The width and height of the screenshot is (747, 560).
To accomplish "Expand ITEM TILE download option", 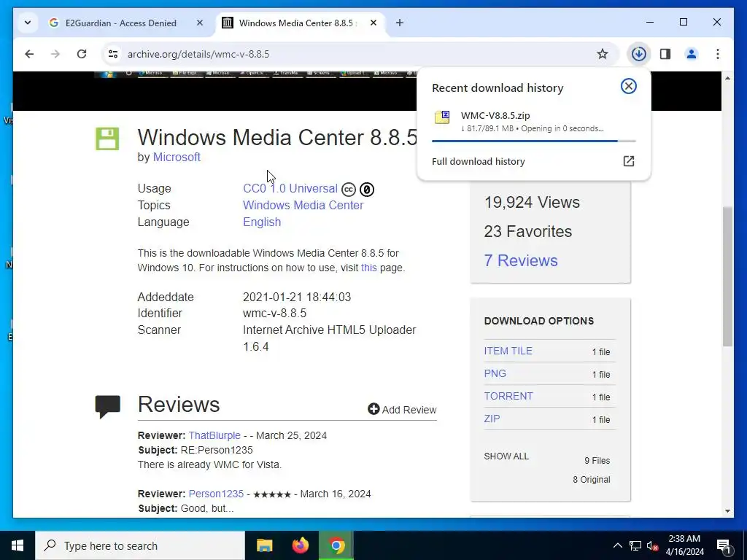I will click(508, 351).
